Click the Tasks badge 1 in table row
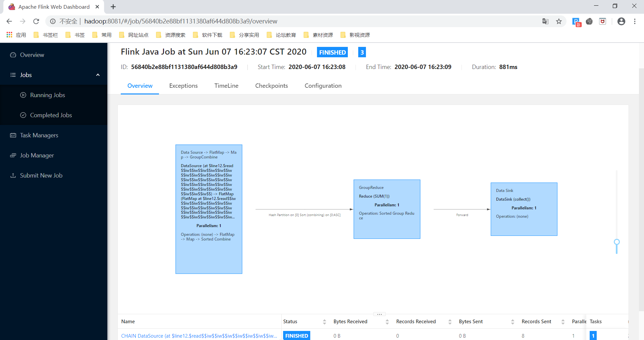Screen dimensions: 644x340 (x=593, y=336)
